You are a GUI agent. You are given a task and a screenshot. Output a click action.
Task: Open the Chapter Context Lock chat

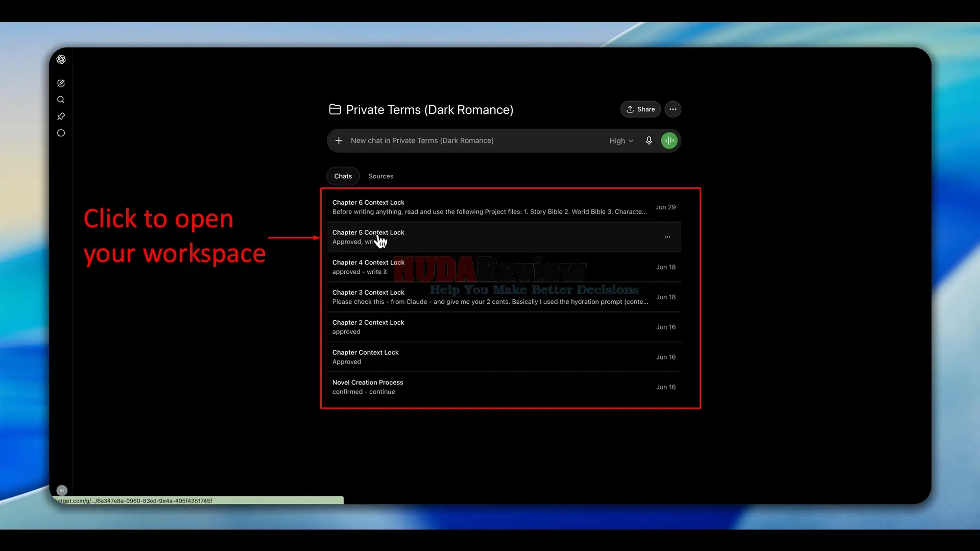tap(504, 357)
